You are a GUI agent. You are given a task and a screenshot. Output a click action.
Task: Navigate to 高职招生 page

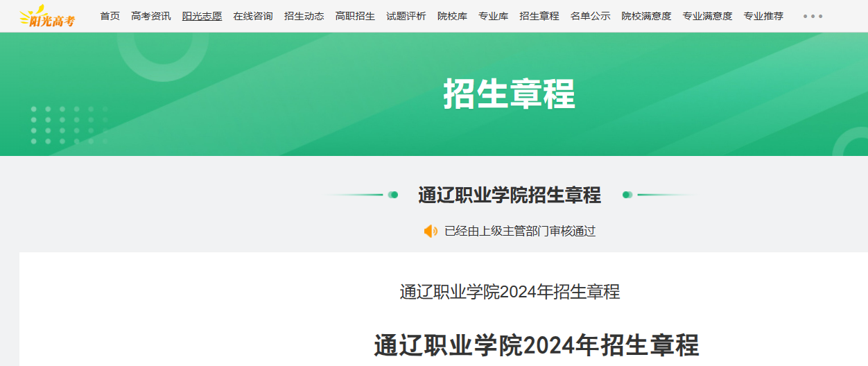pos(356,16)
